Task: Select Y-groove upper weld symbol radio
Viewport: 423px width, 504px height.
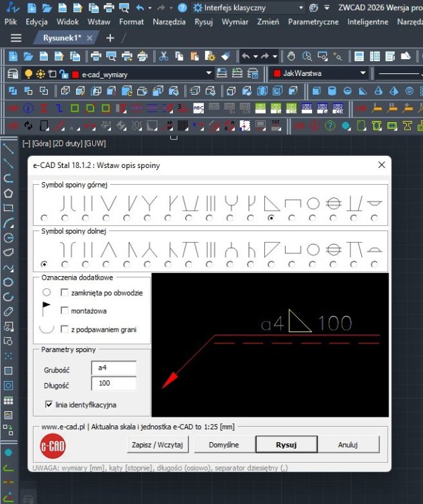Action: point(147,218)
